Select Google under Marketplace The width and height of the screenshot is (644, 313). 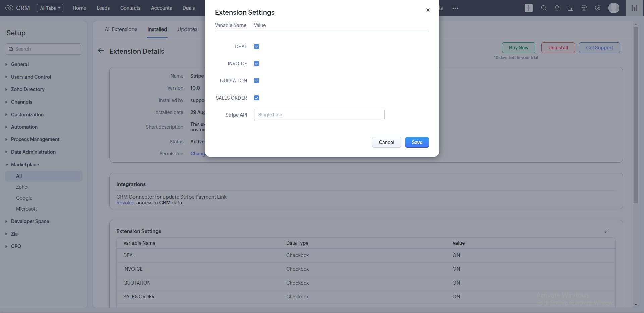pos(24,198)
